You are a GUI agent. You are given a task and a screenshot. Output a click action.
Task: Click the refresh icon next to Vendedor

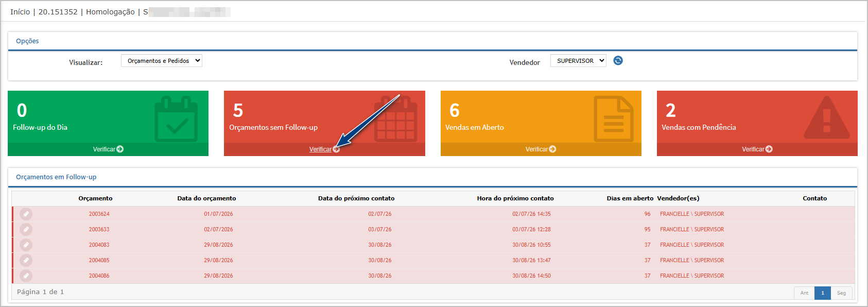point(618,60)
